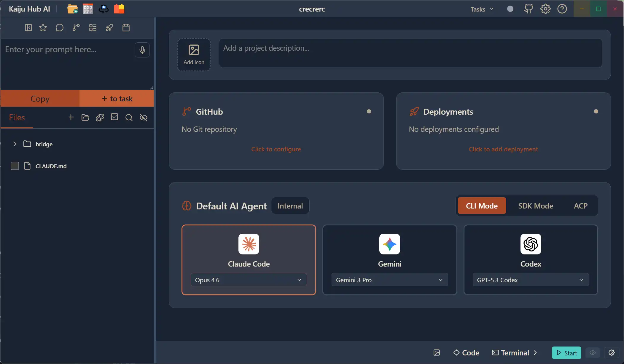The height and width of the screenshot is (364, 624).
Task: Open the git branch icon in sidebar toolbar
Action: click(x=76, y=28)
